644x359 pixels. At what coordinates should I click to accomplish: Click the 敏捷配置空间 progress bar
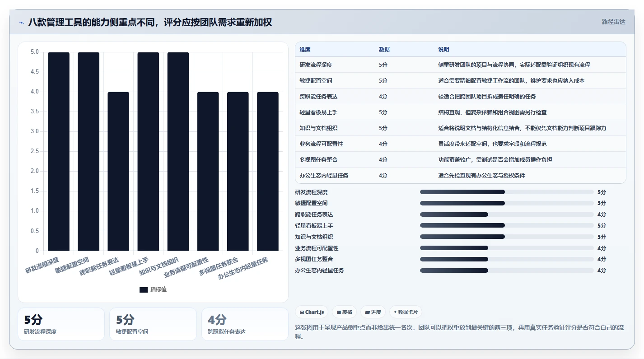tap(507, 203)
